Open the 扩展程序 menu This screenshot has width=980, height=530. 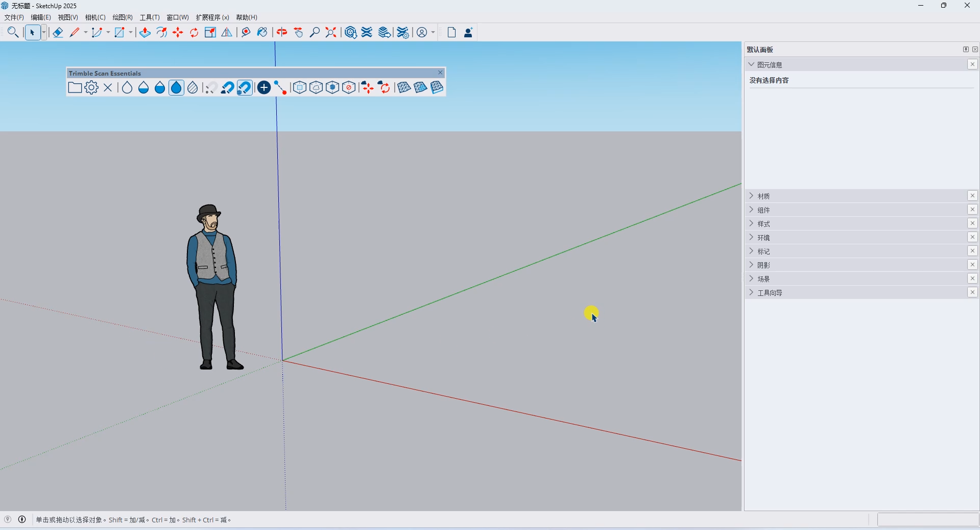212,17
